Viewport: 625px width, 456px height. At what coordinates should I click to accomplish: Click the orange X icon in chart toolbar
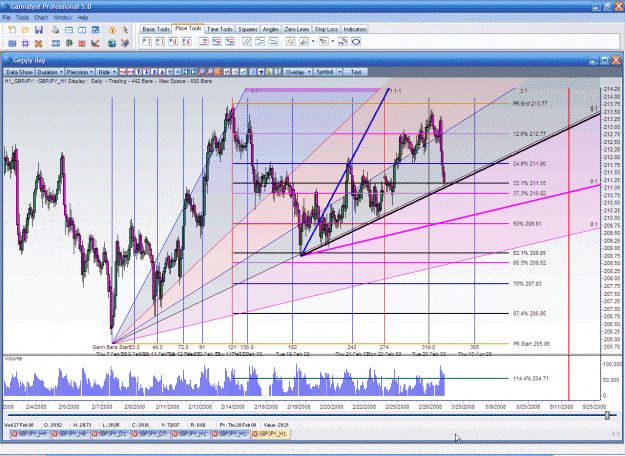coord(218,72)
